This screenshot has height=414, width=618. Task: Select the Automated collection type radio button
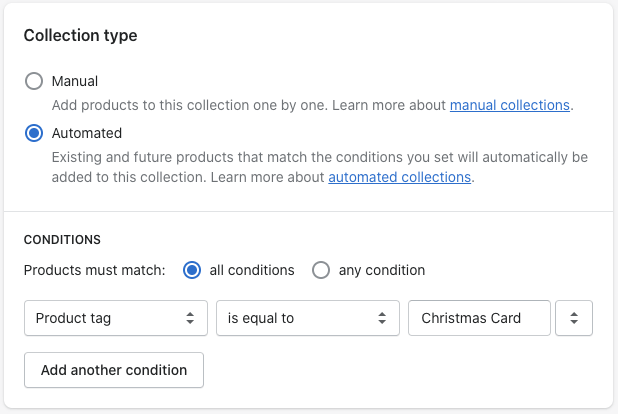coord(34,133)
